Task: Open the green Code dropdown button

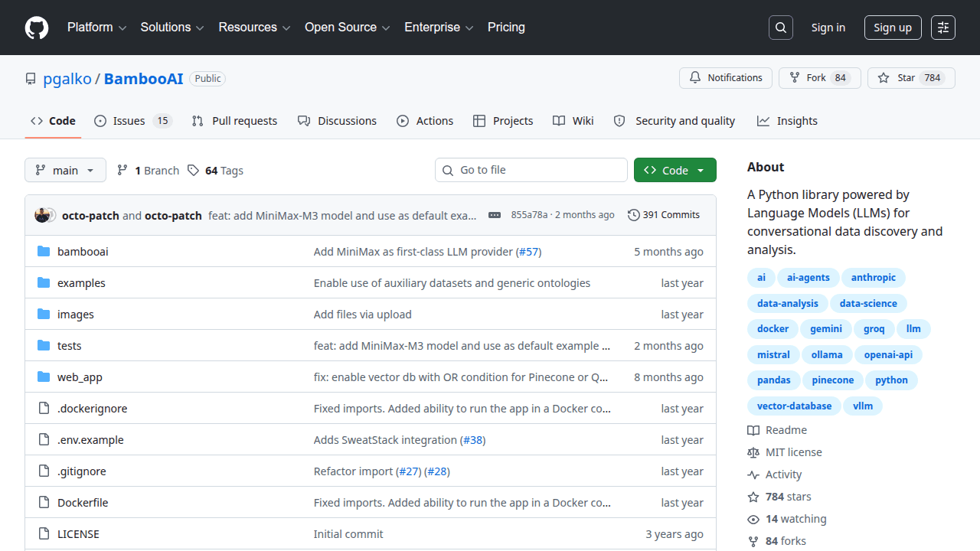Action: click(675, 170)
